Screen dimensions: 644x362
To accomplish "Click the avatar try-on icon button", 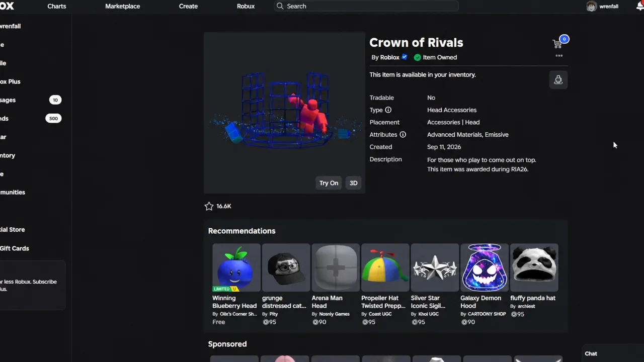I will (558, 80).
